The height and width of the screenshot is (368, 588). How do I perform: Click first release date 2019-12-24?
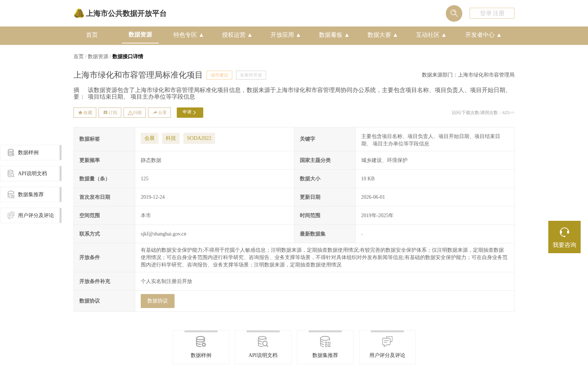[x=153, y=197]
